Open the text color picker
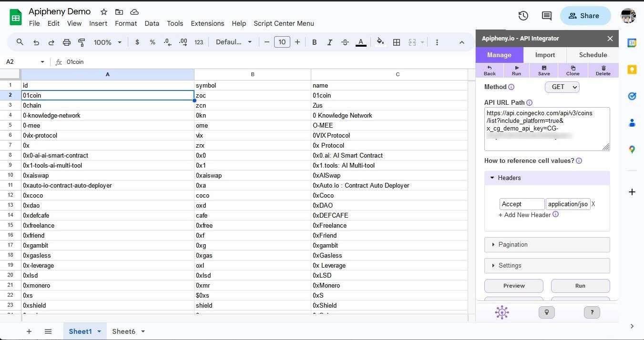 [x=361, y=42]
